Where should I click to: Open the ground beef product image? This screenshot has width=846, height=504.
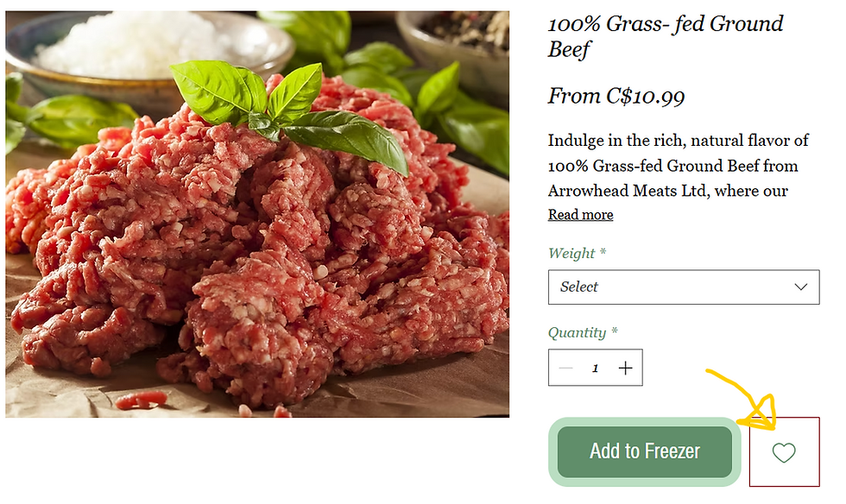tap(257, 214)
